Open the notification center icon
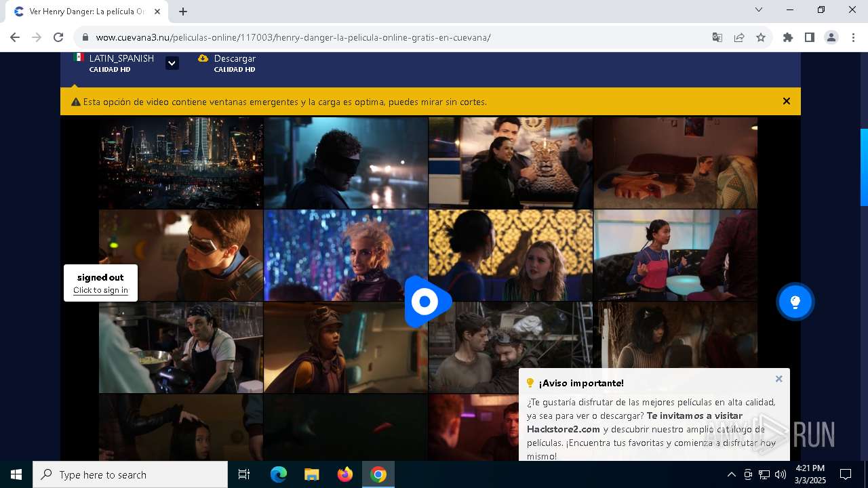This screenshot has width=868, height=488. 846,474
